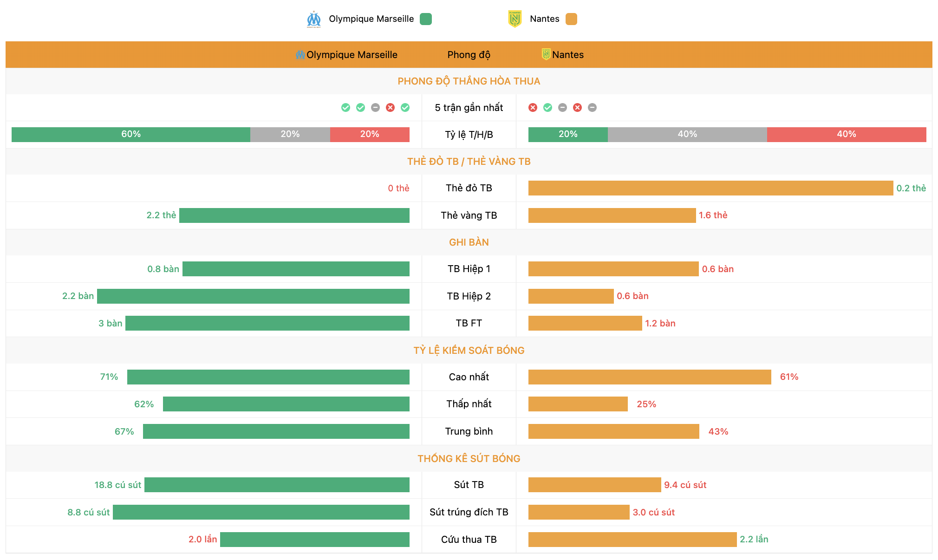This screenshot has width=938, height=560.
Task: Click Marseille's '2.2 bàn' second half value
Action: tap(78, 296)
